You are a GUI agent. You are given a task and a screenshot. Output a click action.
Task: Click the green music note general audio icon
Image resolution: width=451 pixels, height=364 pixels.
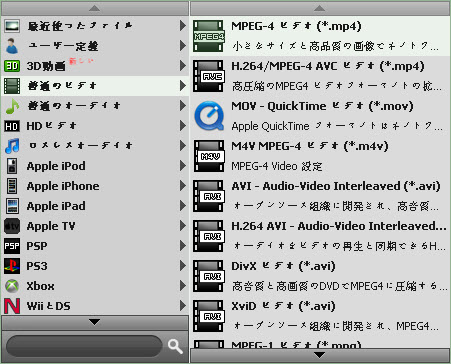coord(12,106)
